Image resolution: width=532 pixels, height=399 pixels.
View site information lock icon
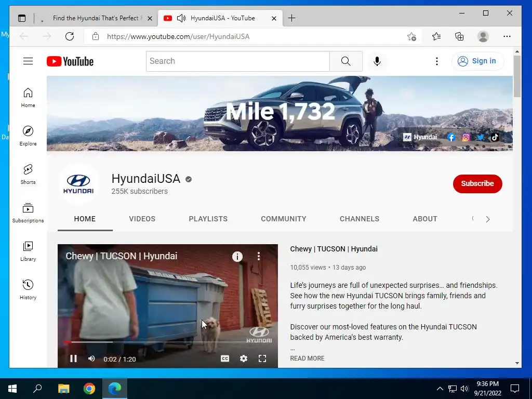tap(96, 36)
